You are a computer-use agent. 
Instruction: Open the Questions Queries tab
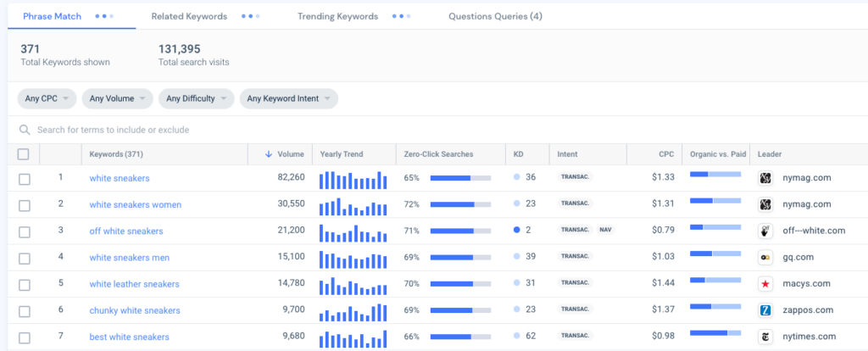495,16
